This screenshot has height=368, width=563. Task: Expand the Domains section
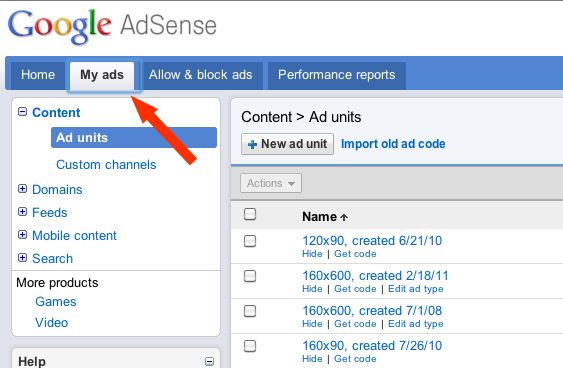(x=22, y=188)
